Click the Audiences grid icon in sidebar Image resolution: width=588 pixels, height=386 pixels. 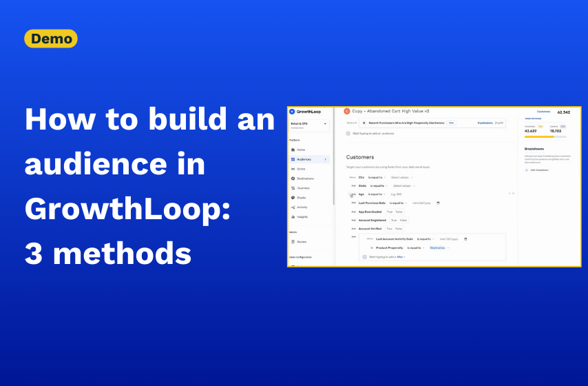pyautogui.click(x=293, y=160)
